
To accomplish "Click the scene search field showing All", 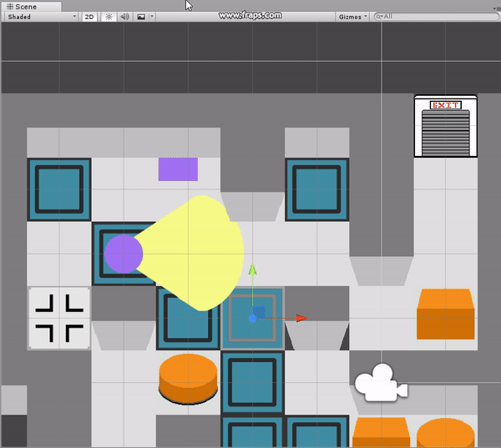I will (437, 17).
